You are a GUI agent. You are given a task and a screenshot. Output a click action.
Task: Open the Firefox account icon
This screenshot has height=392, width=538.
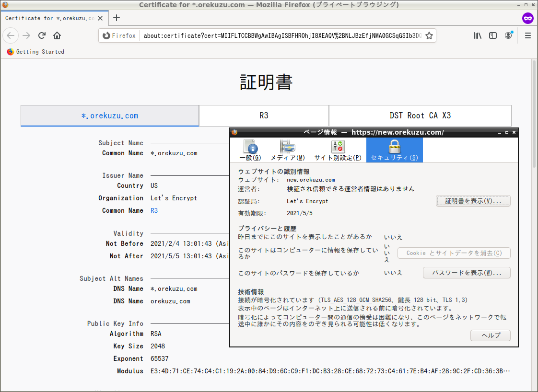click(508, 35)
